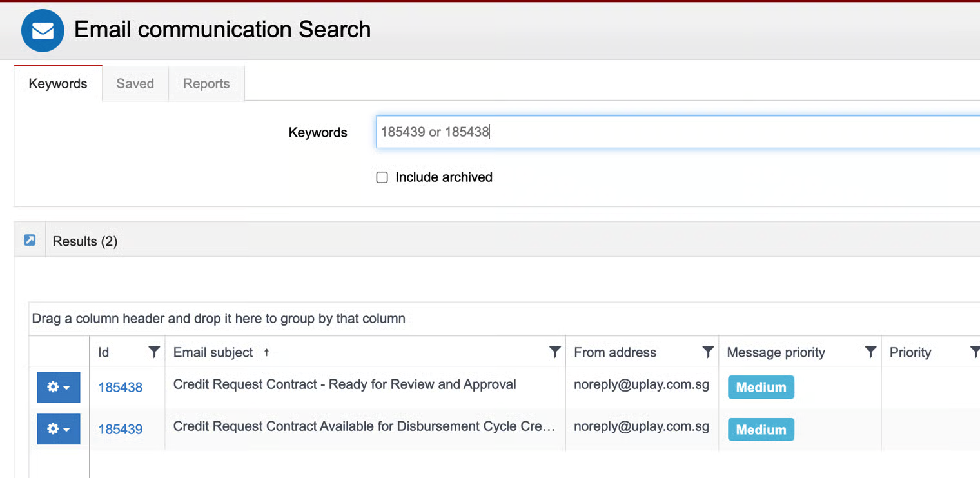Click the 'Include archived' label text
Screen dimensions: 980x478
(x=444, y=177)
